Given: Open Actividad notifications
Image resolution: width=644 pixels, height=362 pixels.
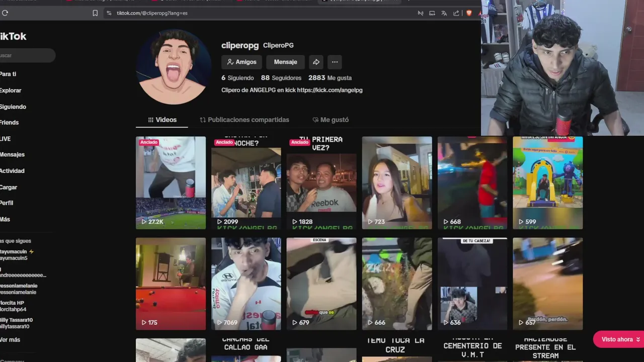Looking at the screenshot, I should point(12,171).
